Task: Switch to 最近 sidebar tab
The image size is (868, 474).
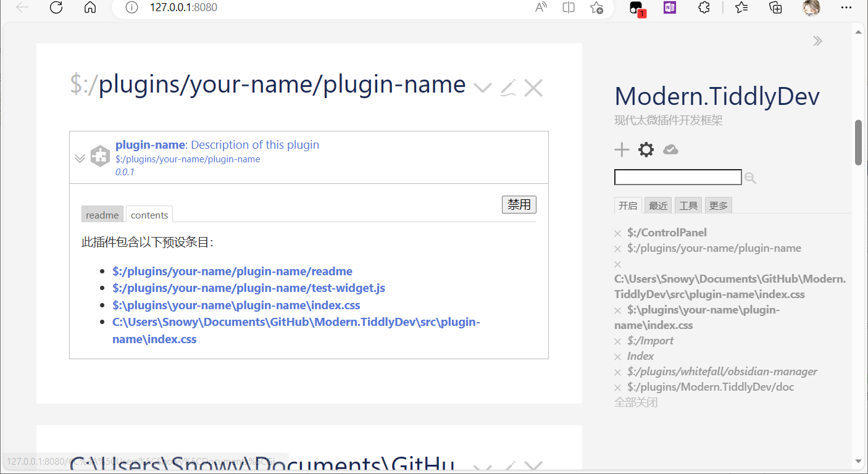Action: [x=658, y=206]
